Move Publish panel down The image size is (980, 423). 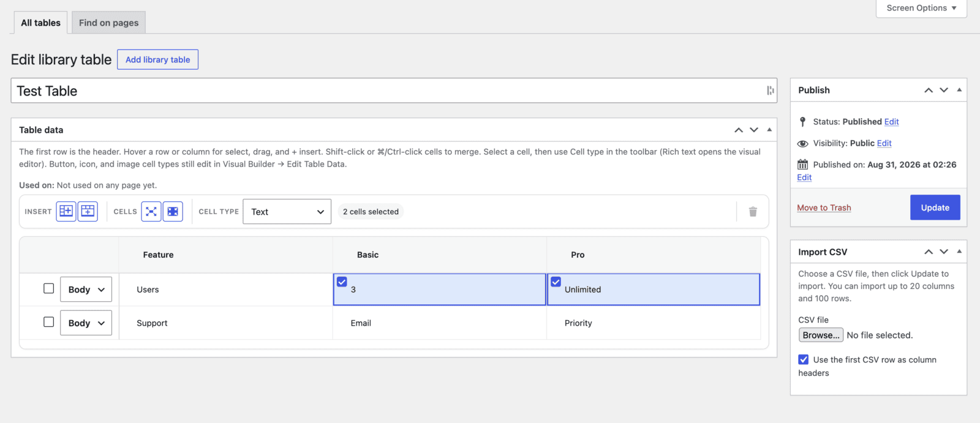(944, 90)
